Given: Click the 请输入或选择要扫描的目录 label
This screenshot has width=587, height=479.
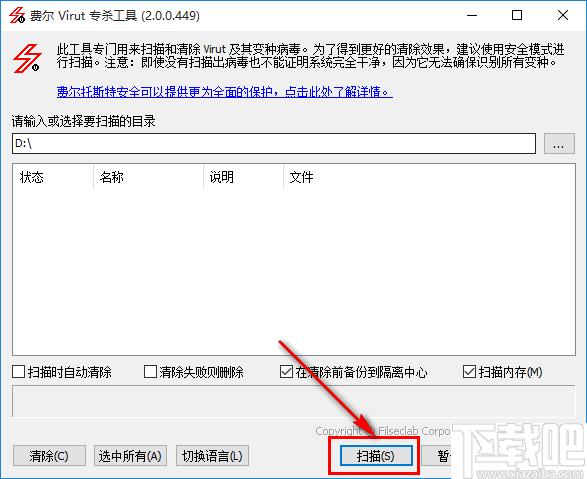Looking at the screenshot, I should [x=83, y=121].
